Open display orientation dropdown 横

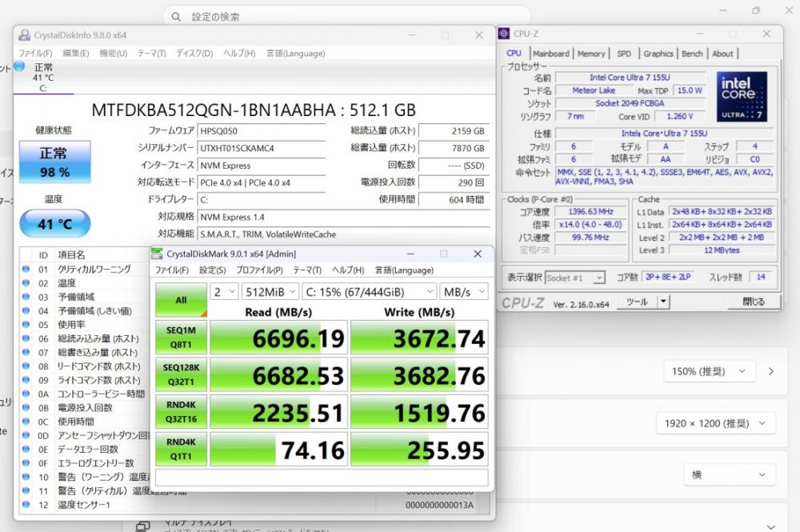point(730,475)
